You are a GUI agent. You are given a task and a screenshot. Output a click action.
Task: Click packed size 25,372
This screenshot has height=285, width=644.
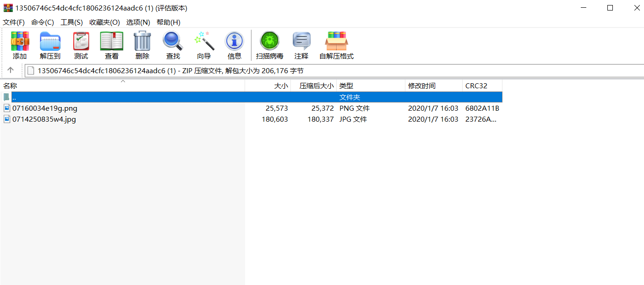[322, 108]
